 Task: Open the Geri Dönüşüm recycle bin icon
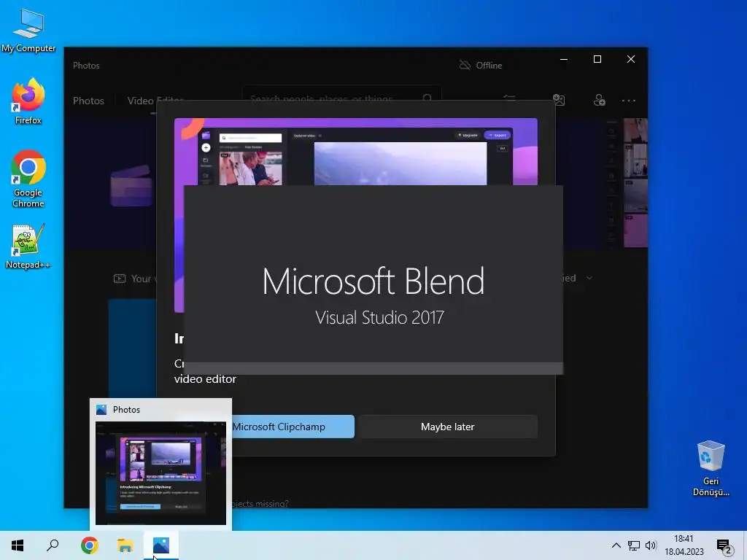711,469
